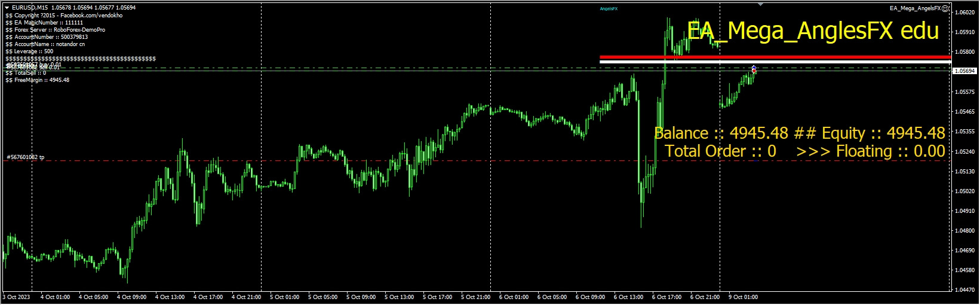The image size is (980, 305).
Task: Click the 1.05020 price scale label
Action: 965,191
